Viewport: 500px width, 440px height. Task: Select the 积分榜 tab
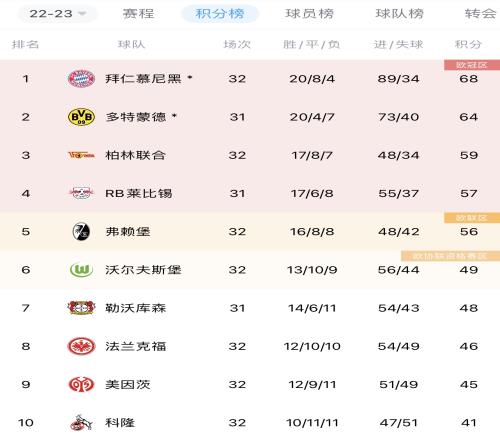pos(220,14)
